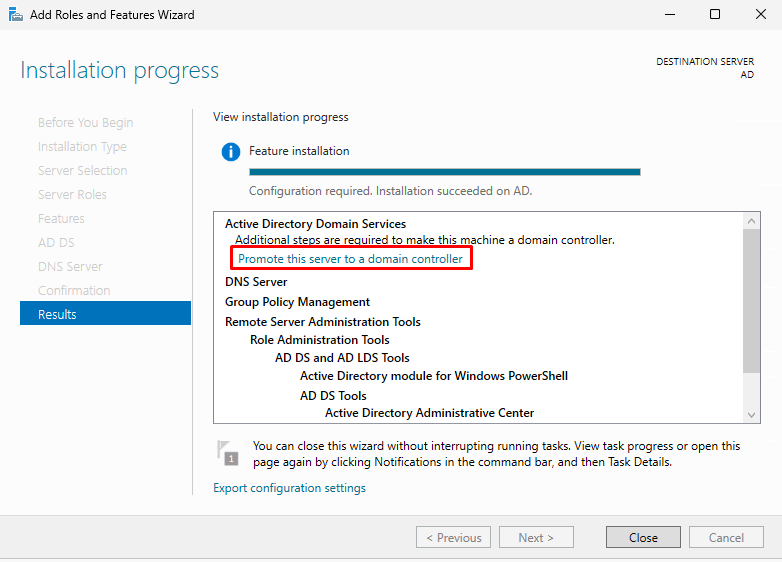Select Active Directory Domain Services entry
The height and width of the screenshot is (562, 782).
tap(315, 224)
